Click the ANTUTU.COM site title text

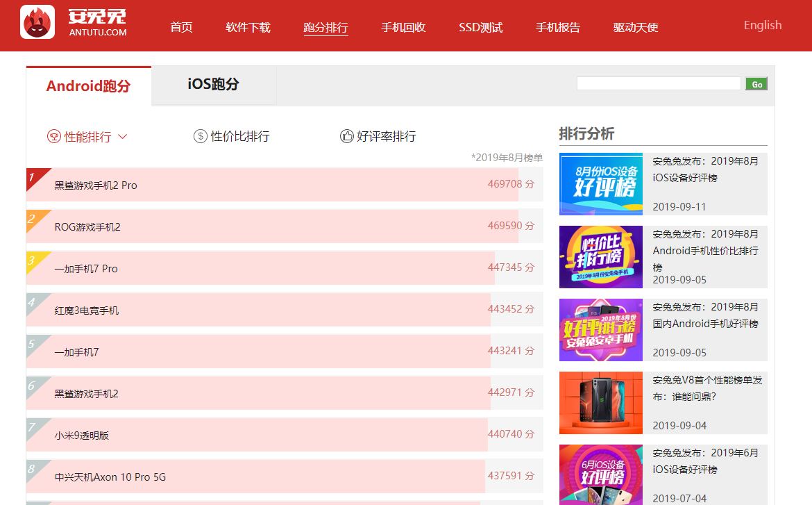[x=98, y=32]
